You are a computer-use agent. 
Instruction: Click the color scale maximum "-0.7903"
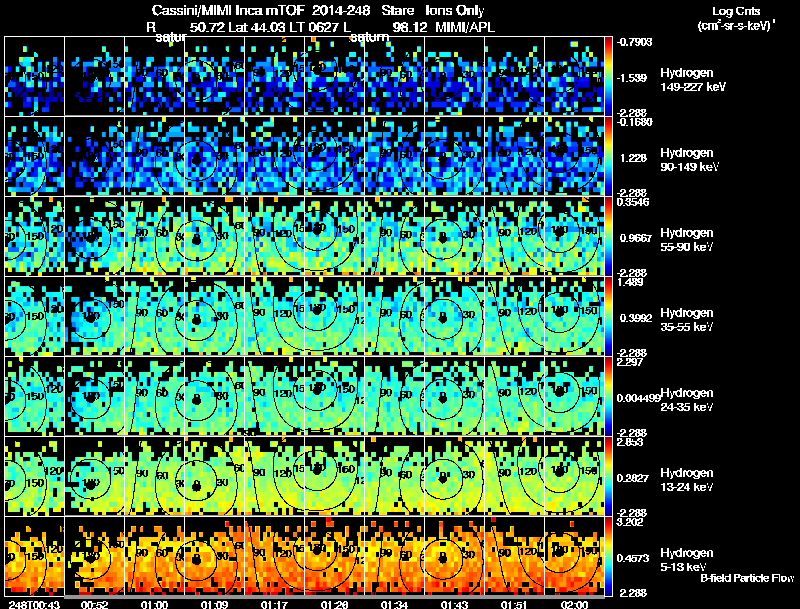634,42
